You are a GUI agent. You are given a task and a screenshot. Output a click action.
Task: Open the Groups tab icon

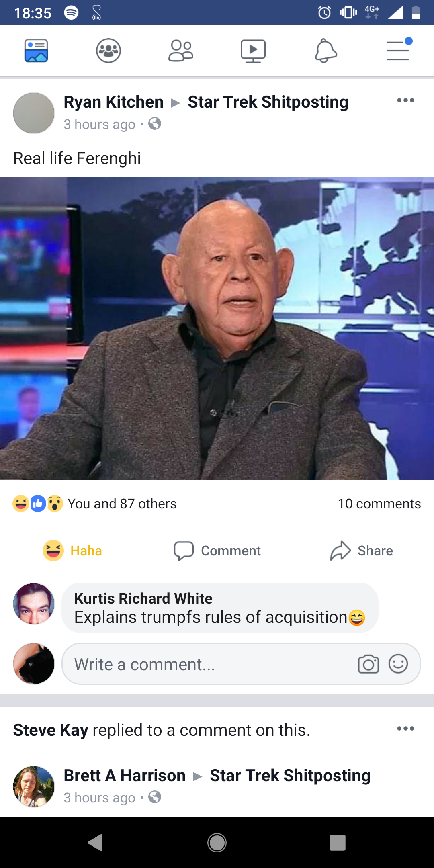coord(108,51)
